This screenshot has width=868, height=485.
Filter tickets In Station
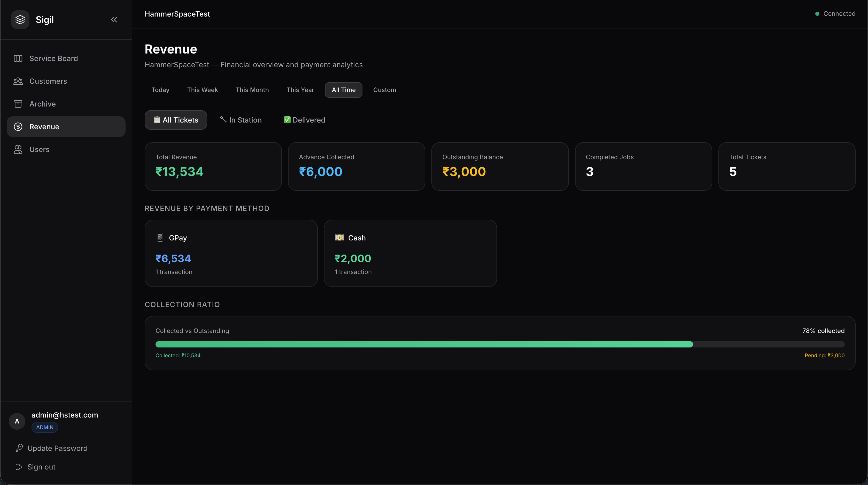click(x=241, y=120)
